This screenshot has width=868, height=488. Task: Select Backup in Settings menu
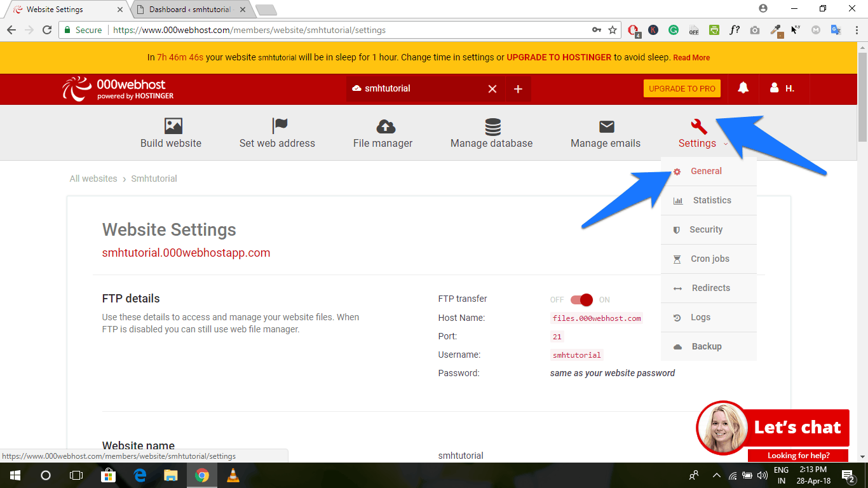pos(709,346)
